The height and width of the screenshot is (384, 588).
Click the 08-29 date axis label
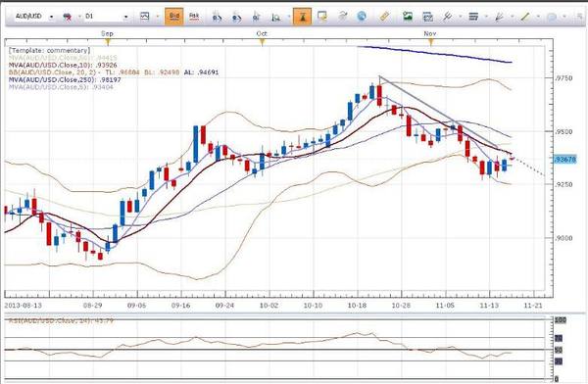click(x=93, y=306)
